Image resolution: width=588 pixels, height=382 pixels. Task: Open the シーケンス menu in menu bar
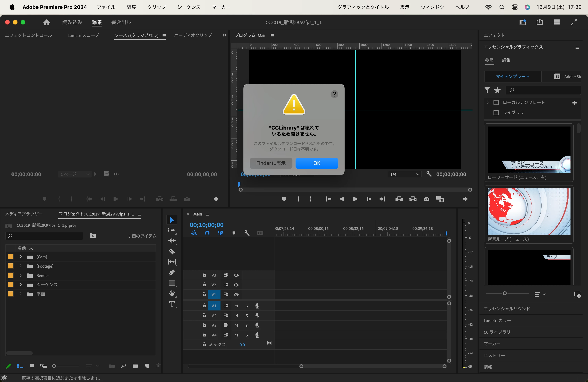[x=189, y=7]
